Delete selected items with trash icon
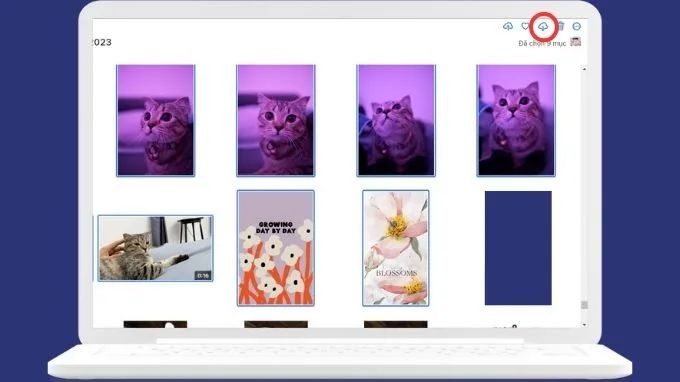 click(x=561, y=26)
